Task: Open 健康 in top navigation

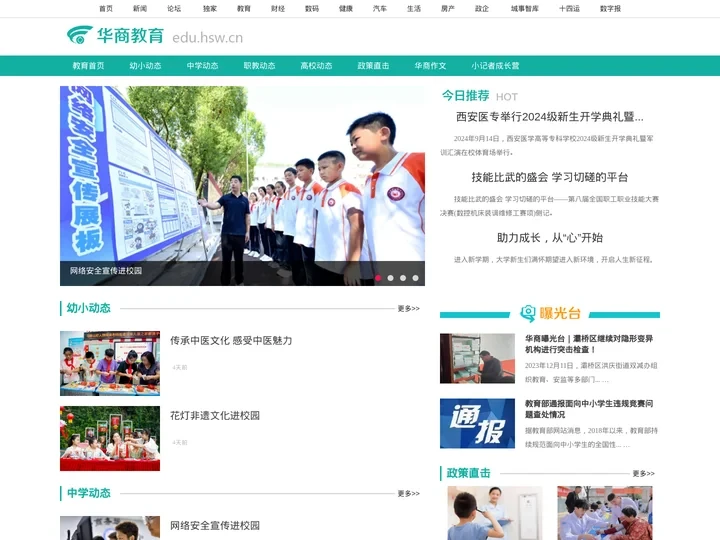Action: click(346, 9)
